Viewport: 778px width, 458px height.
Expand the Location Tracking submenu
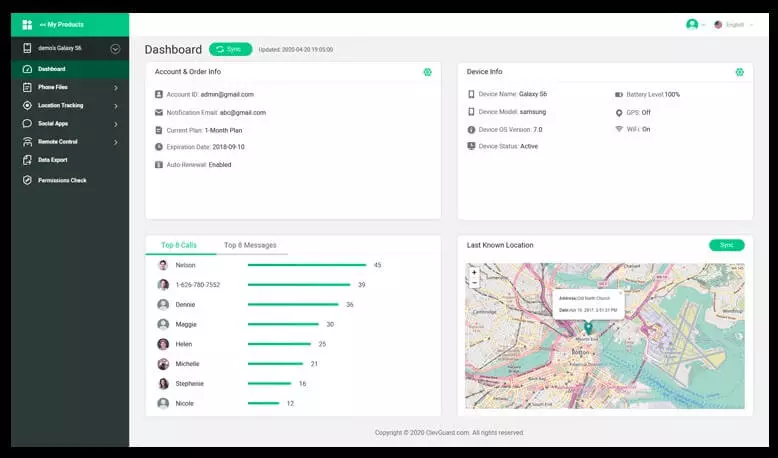(x=116, y=106)
